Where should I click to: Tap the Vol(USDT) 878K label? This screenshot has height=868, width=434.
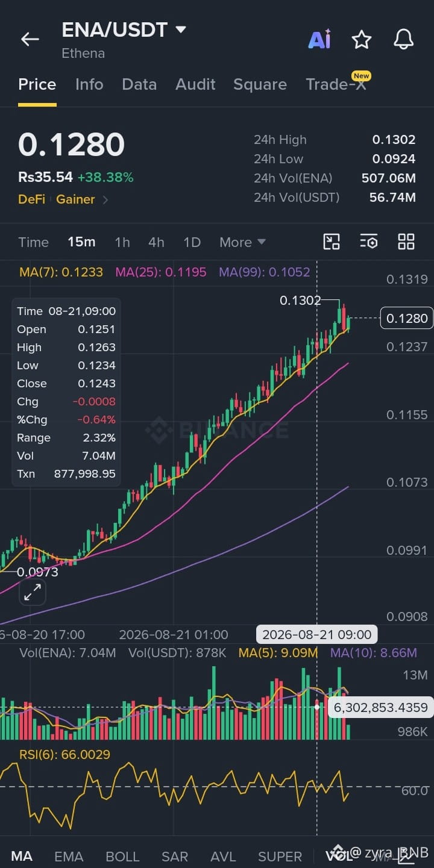click(x=177, y=653)
